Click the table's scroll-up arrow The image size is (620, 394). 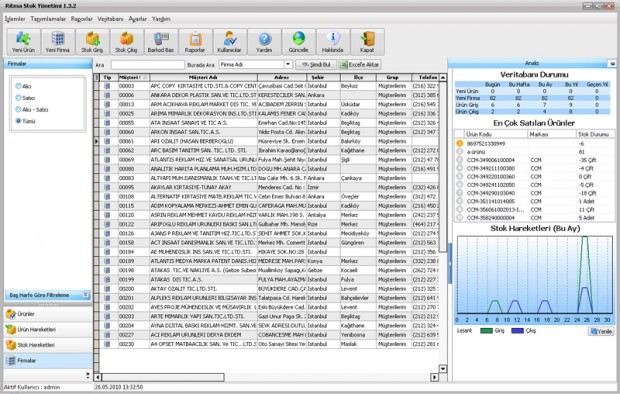pos(443,78)
